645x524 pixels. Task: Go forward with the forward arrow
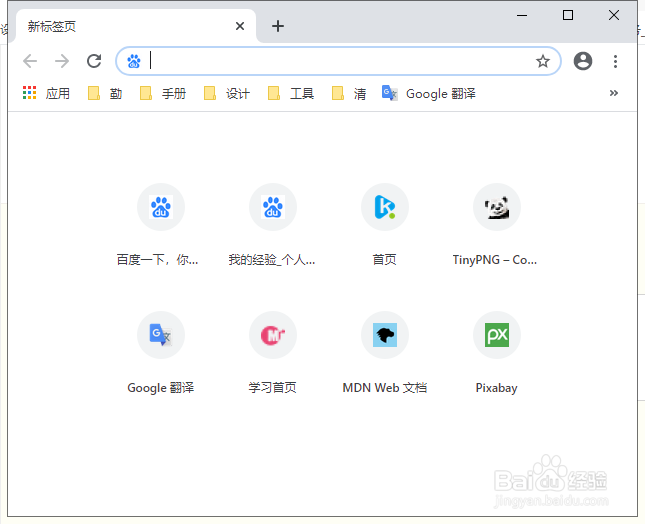(x=62, y=61)
